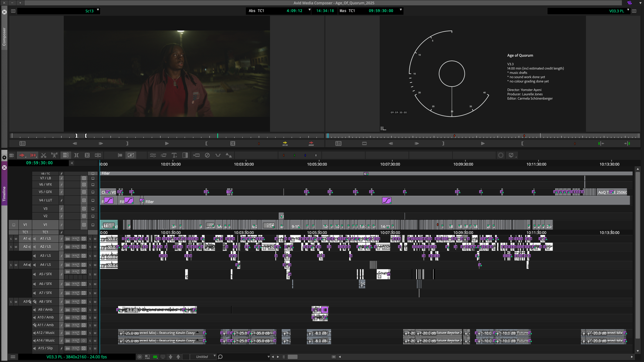
Task: Switch to the Composer side tab
Action: click(x=4, y=37)
